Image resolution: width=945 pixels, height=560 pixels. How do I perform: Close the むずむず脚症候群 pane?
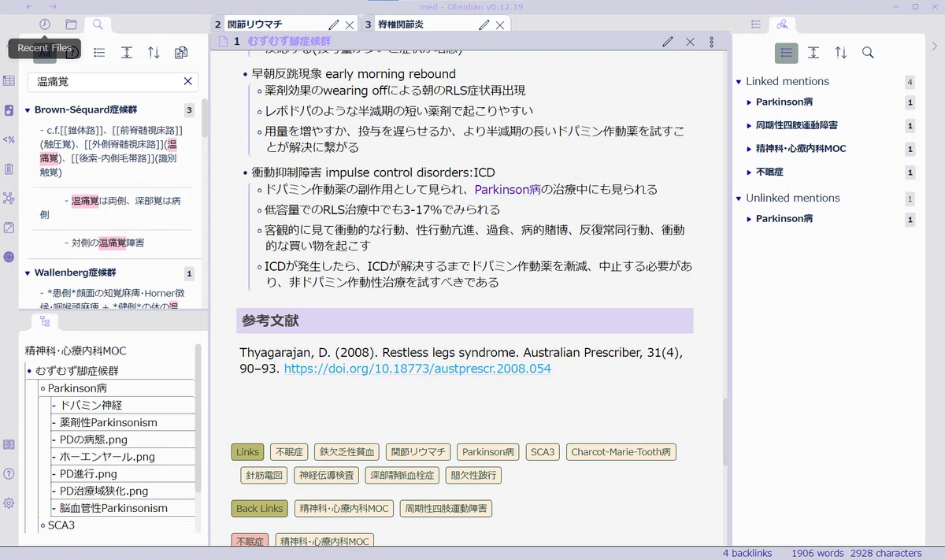(x=690, y=42)
